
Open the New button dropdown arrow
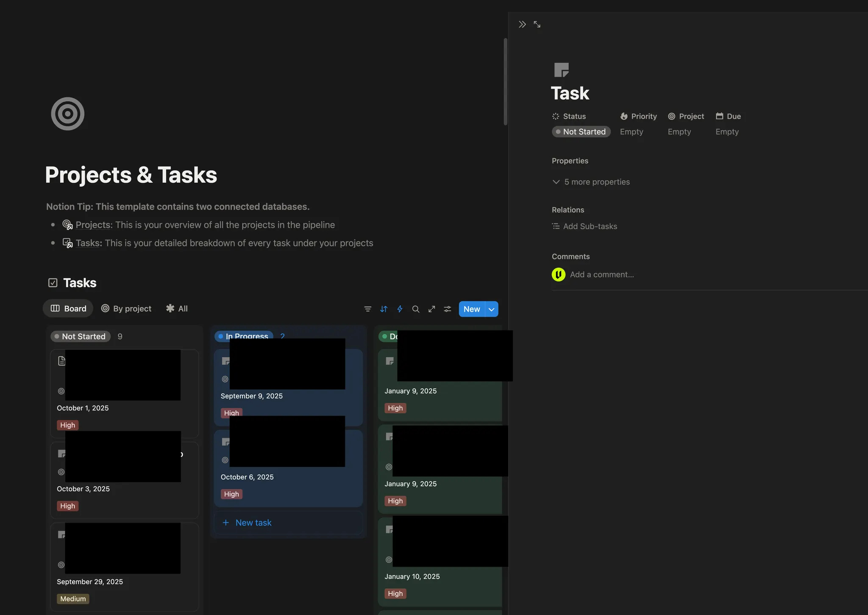point(492,309)
